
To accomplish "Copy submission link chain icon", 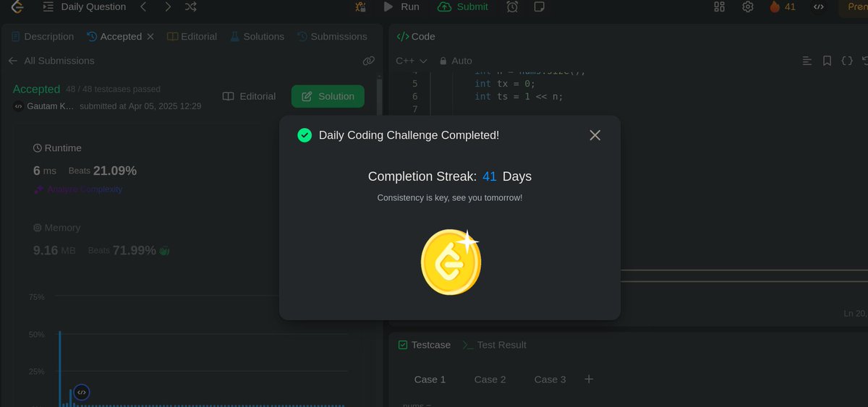I will [x=369, y=61].
